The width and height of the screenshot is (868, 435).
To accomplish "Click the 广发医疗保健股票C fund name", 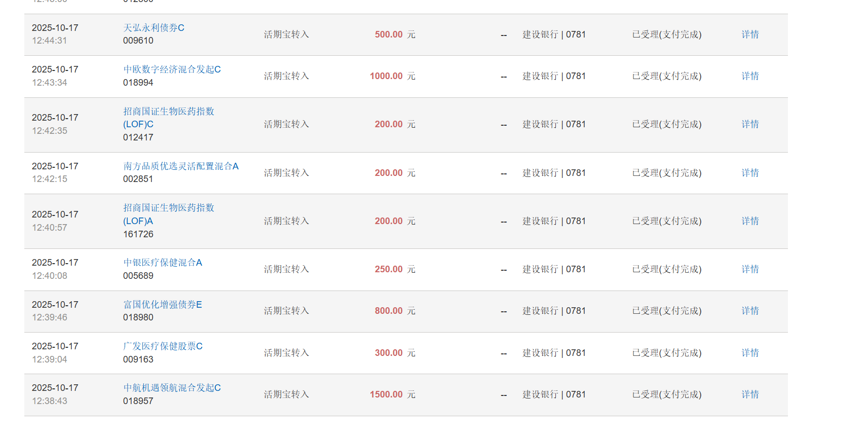I will click(163, 346).
